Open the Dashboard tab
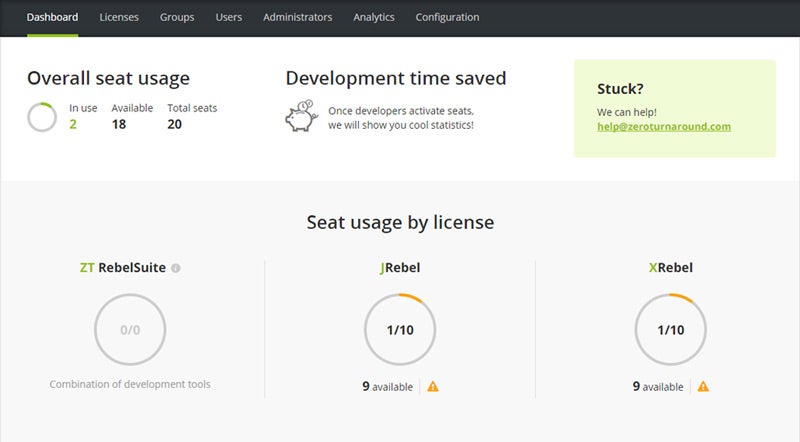Viewport: 800px width, 442px height. [53, 17]
